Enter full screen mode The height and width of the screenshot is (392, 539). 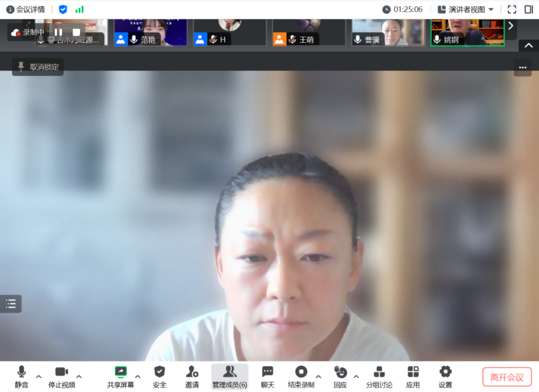pyautogui.click(x=512, y=9)
